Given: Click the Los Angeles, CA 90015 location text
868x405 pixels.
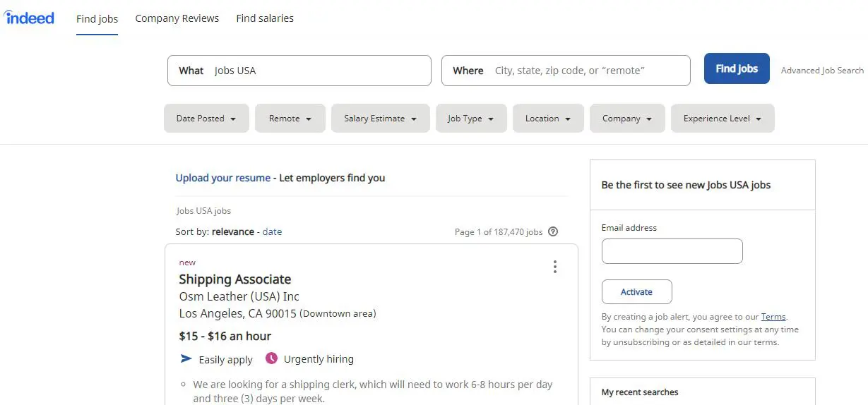Looking at the screenshot, I should pos(238,313).
